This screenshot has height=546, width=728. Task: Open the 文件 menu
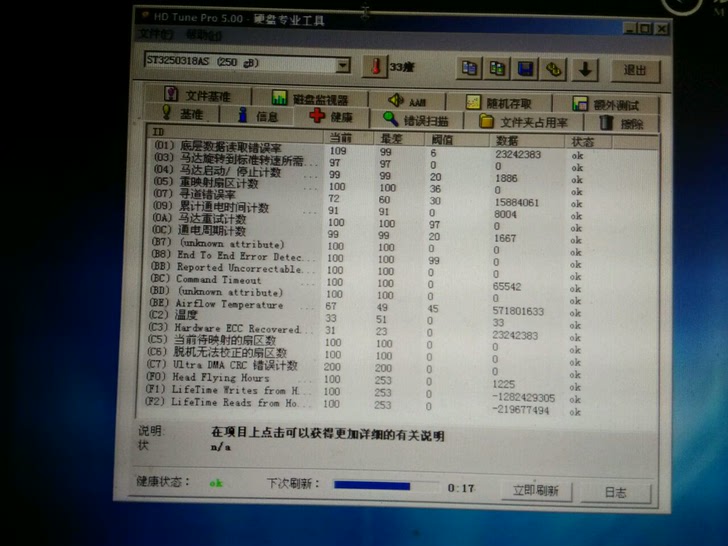pyautogui.click(x=156, y=34)
